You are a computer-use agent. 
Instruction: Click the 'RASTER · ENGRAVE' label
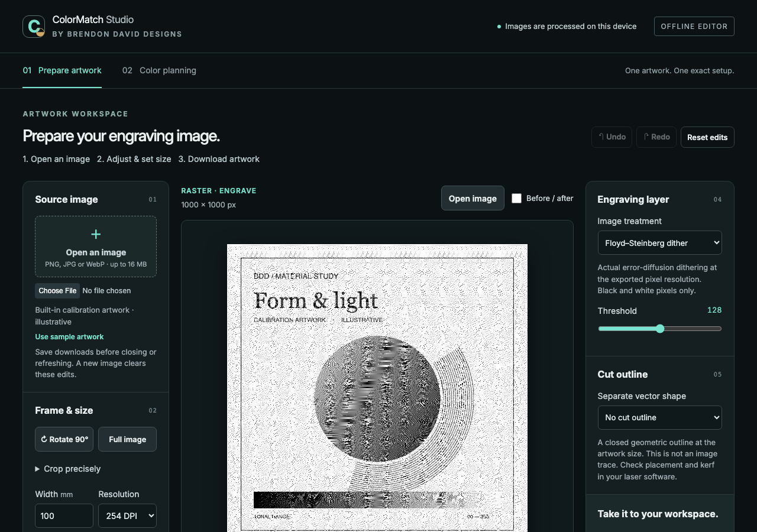(x=219, y=191)
